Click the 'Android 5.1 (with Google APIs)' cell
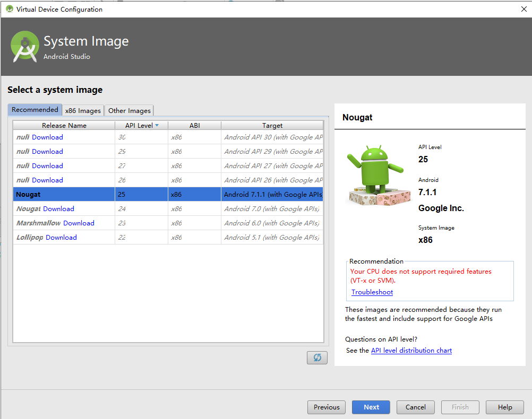Viewport: 532px width, 419px height. pyautogui.click(x=272, y=237)
